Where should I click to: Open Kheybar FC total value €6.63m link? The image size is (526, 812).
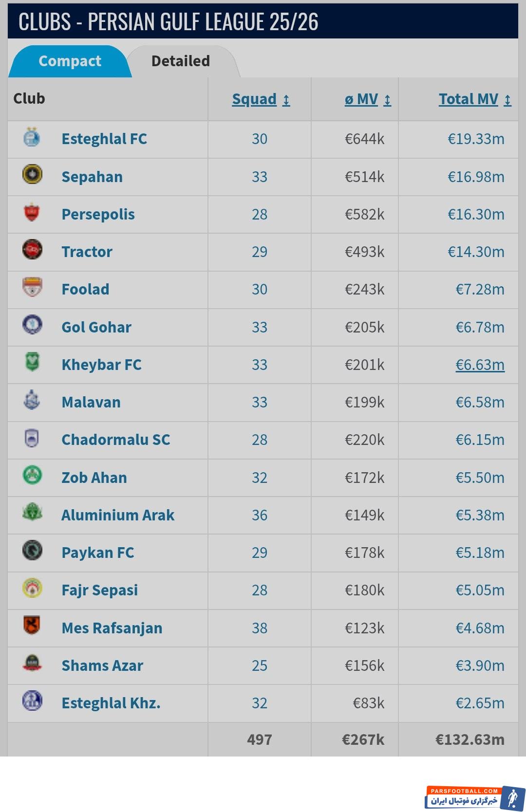[480, 365]
